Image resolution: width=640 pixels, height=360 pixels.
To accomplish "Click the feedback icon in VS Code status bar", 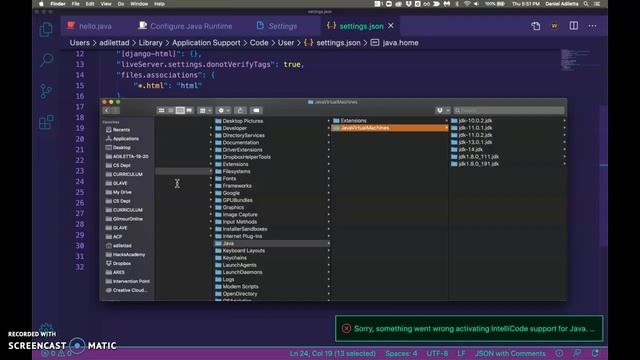I will point(577,353).
